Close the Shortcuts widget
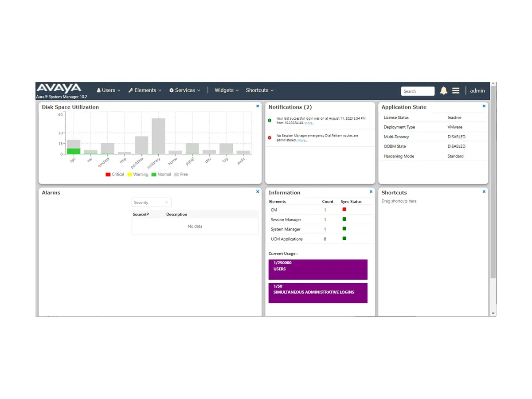Viewport: 532px width, 399px height. pos(484,192)
